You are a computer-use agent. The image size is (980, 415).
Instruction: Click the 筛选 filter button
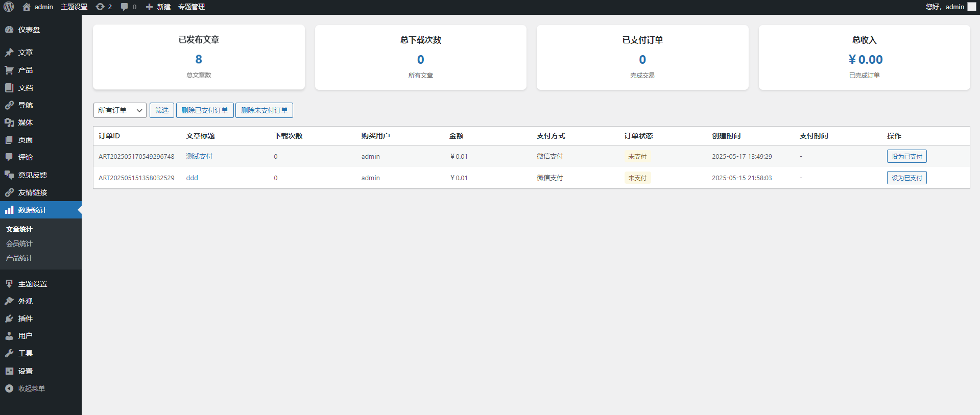pos(162,110)
